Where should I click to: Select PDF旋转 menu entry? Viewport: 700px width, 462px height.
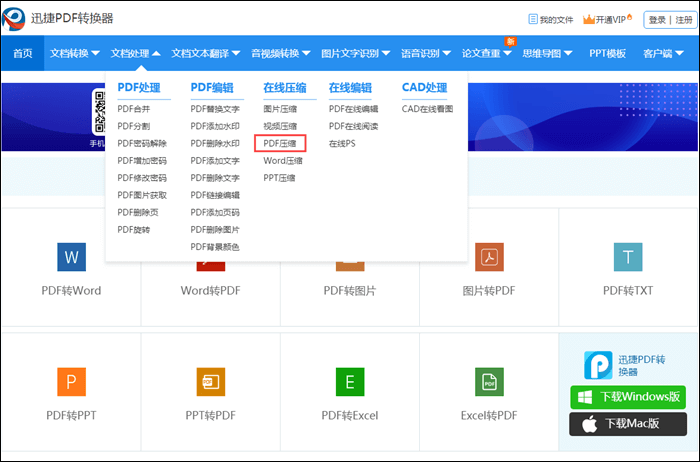pyautogui.click(x=133, y=229)
